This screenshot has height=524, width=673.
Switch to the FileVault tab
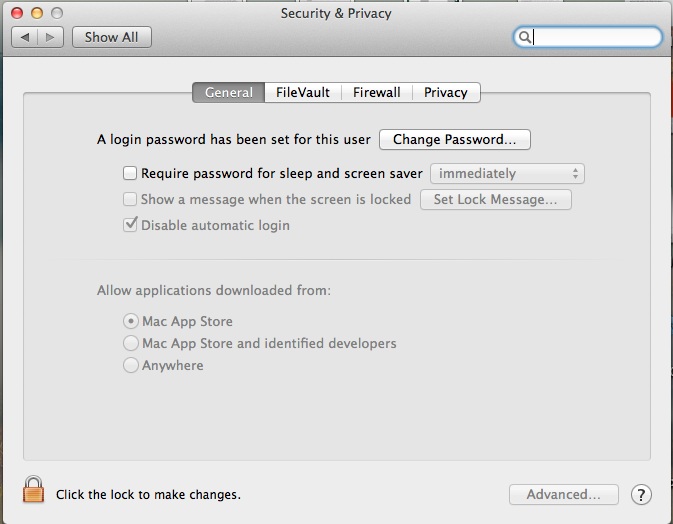tap(303, 92)
